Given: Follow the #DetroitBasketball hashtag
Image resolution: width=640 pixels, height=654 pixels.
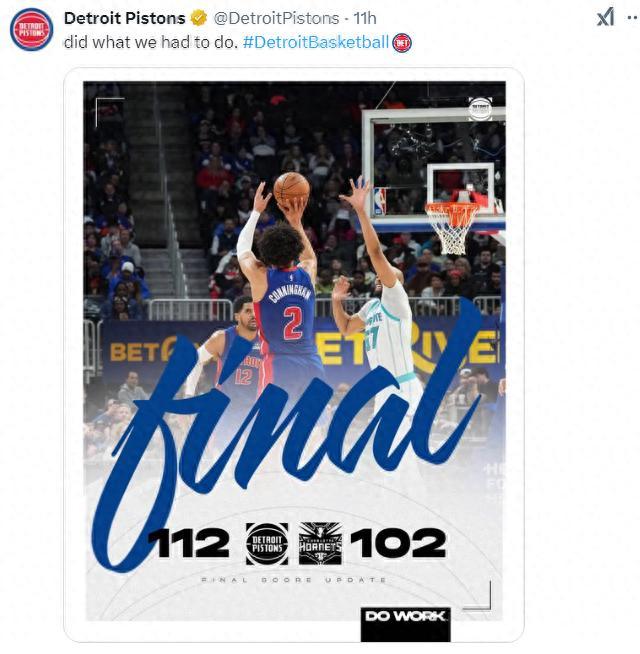Looking at the screenshot, I should tap(316, 42).
